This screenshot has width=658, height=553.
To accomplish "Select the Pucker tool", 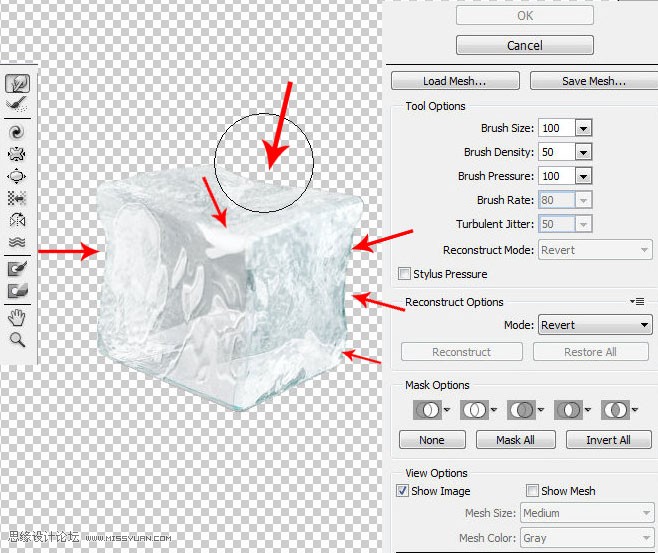I will 17,154.
